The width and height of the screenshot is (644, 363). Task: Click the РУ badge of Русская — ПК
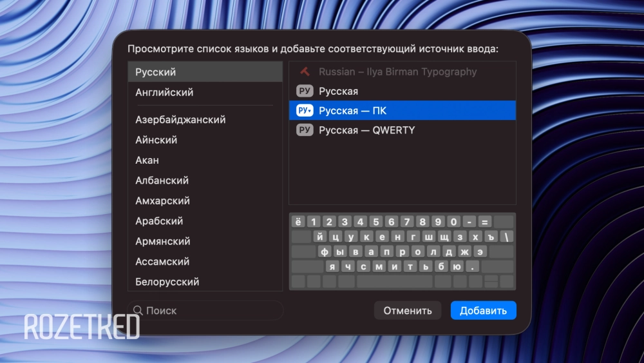[x=305, y=110]
